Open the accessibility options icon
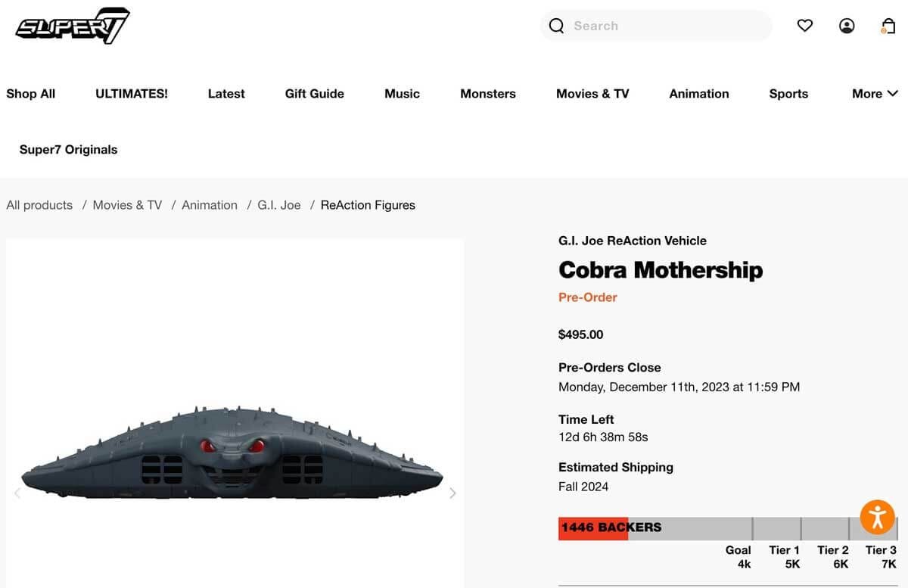The width and height of the screenshot is (908, 588). (876, 517)
